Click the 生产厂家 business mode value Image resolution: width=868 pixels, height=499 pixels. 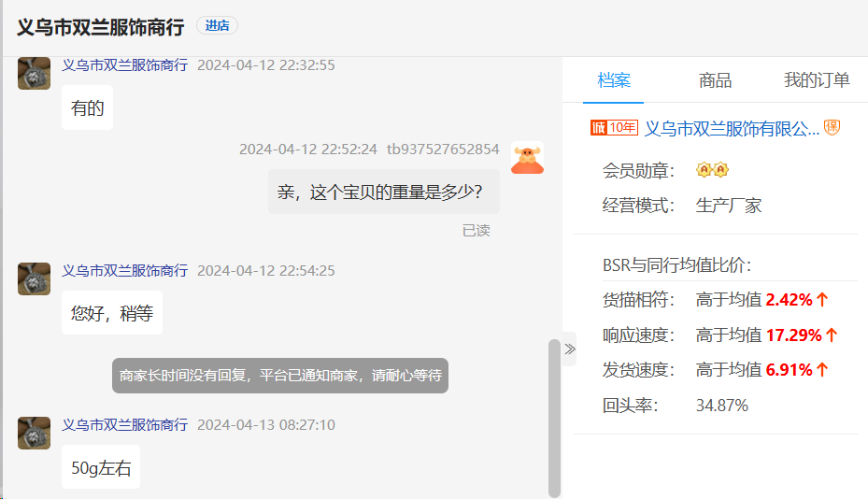729,206
